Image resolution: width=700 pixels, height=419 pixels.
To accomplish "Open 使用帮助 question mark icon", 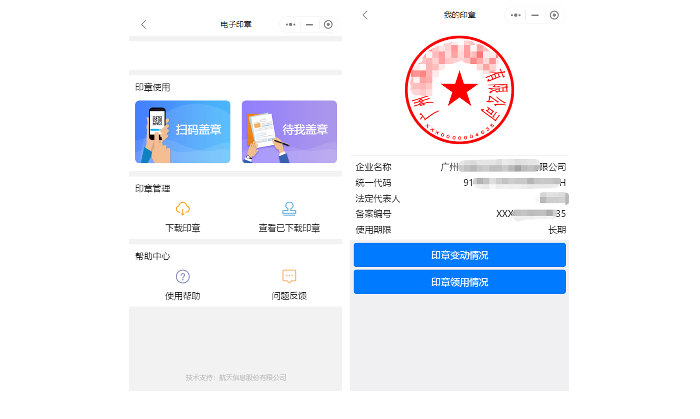I will (x=182, y=277).
